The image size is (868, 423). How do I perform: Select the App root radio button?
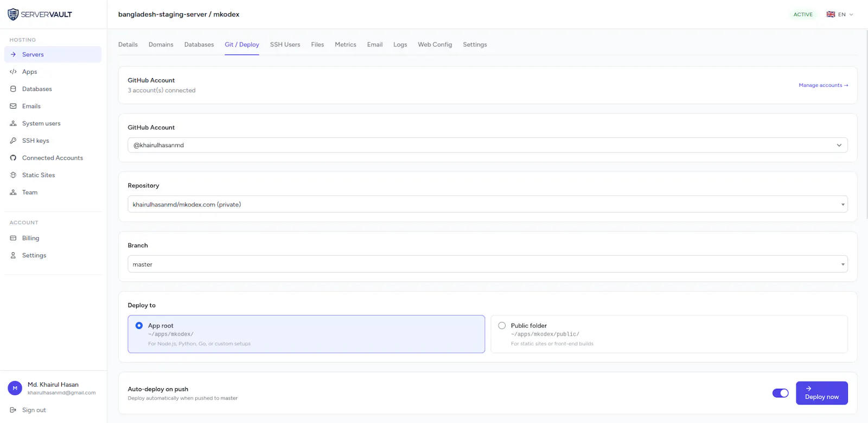click(x=139, y=326)
